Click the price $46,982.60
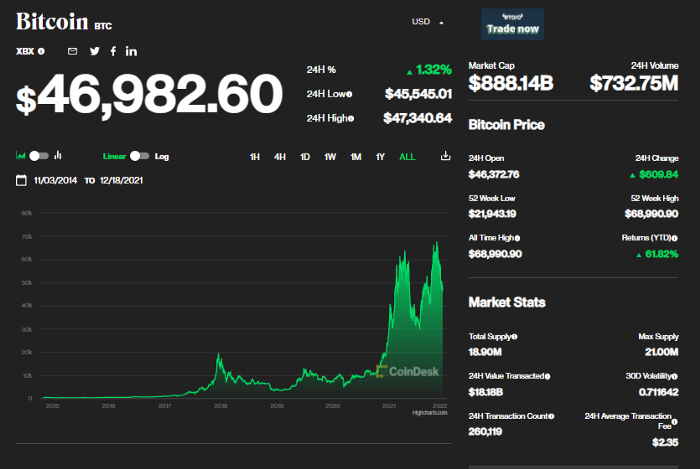Screen dimensions: 700x469 (149, 95)
